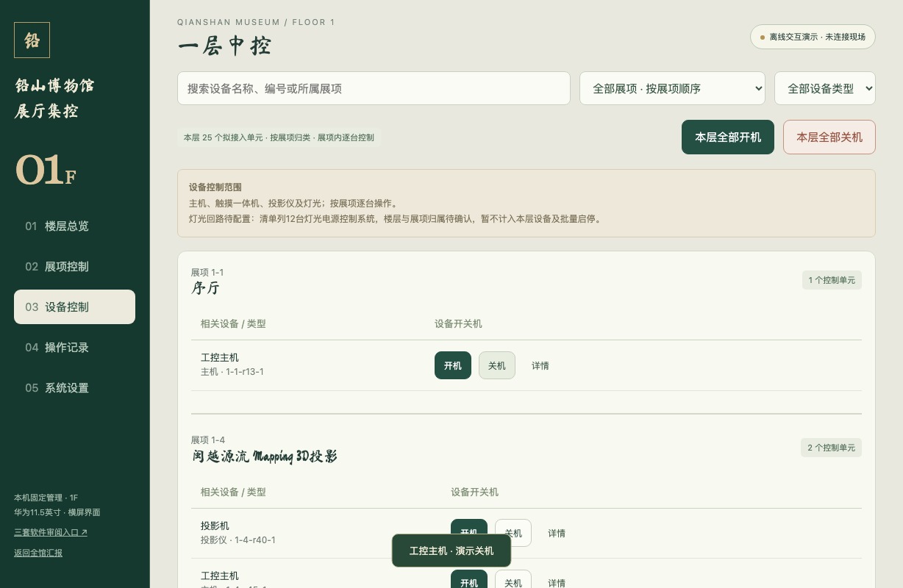Viewport: 903px width, 588px height.
Task: Expand the 全部设备类型 dropdown
Action: coord(824,88)
